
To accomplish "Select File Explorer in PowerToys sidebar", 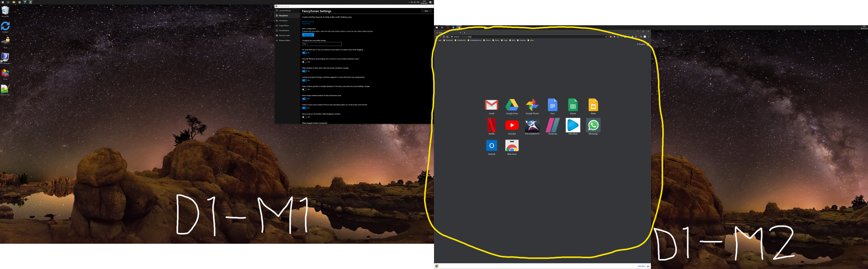I will point(288,20).
